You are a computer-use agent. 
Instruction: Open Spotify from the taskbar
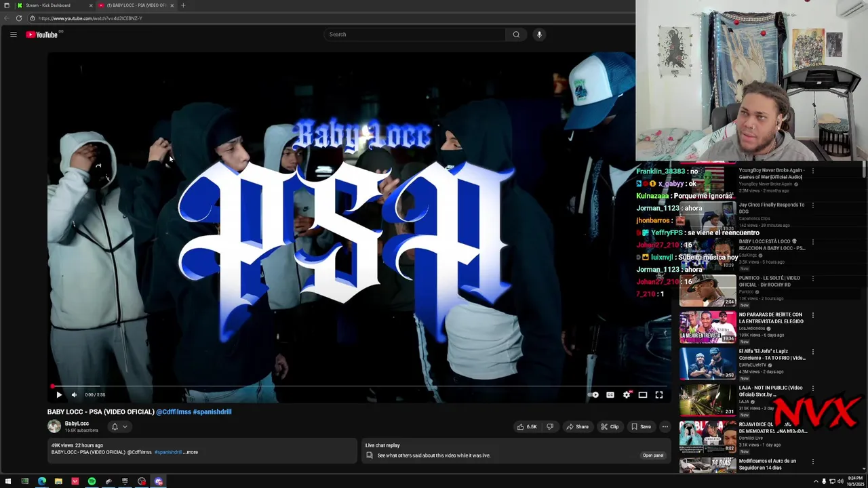click(92, 481)
